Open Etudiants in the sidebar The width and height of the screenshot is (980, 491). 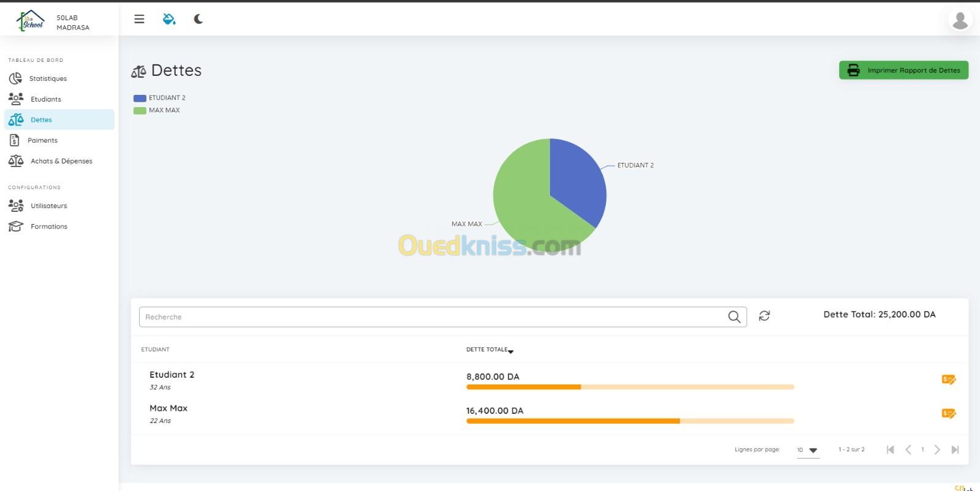pos(59,99)
